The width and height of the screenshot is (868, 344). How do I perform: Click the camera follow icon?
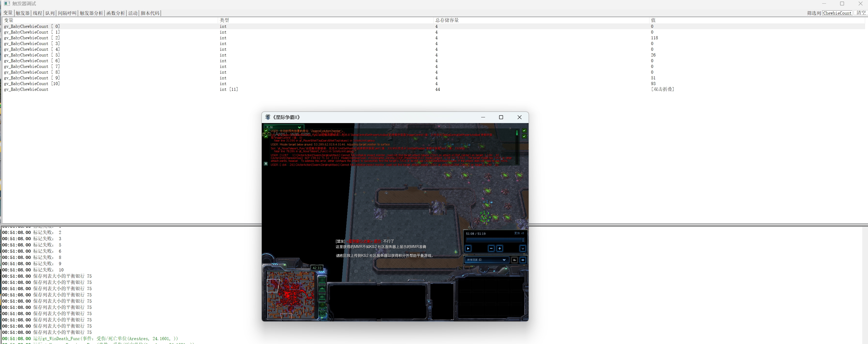pos(514,260)
